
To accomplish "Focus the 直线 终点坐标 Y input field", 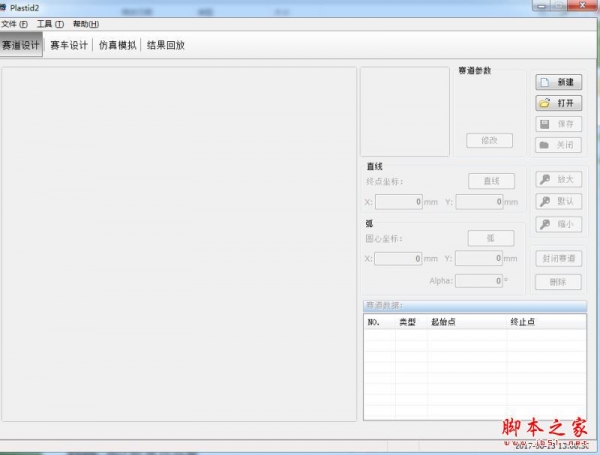I will (x=479, y=202).
